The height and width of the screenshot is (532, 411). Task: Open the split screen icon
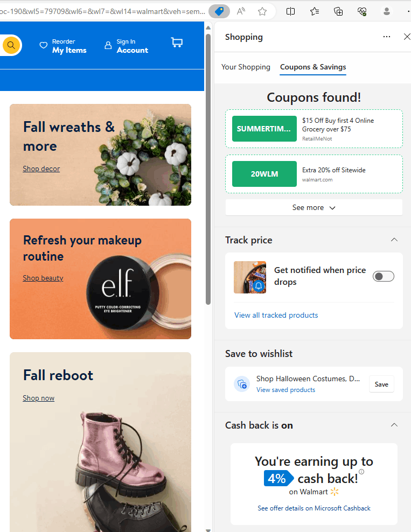point(290,11)
